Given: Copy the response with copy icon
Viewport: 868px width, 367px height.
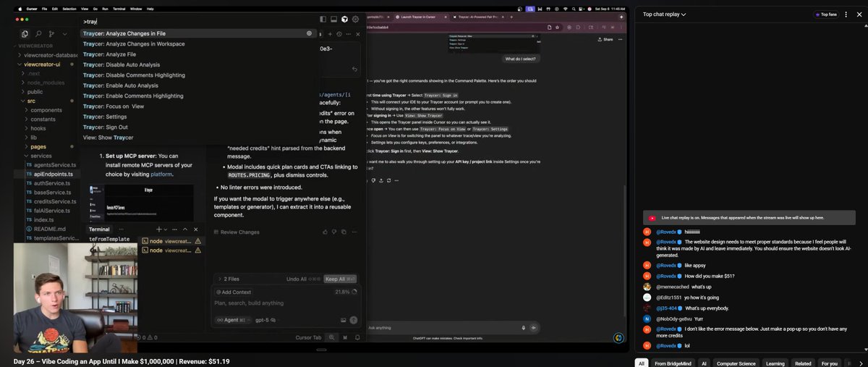Looking at the screenshot, I should (x=344, y=232).
